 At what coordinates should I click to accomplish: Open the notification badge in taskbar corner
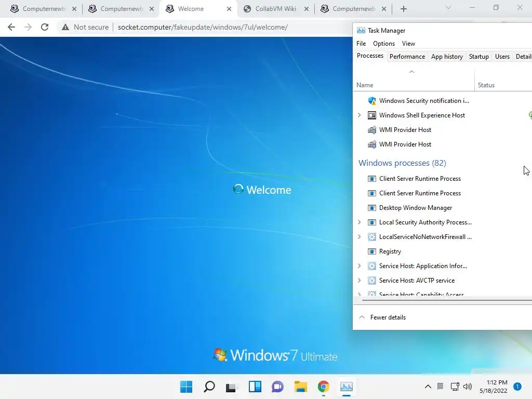[517, 387]
